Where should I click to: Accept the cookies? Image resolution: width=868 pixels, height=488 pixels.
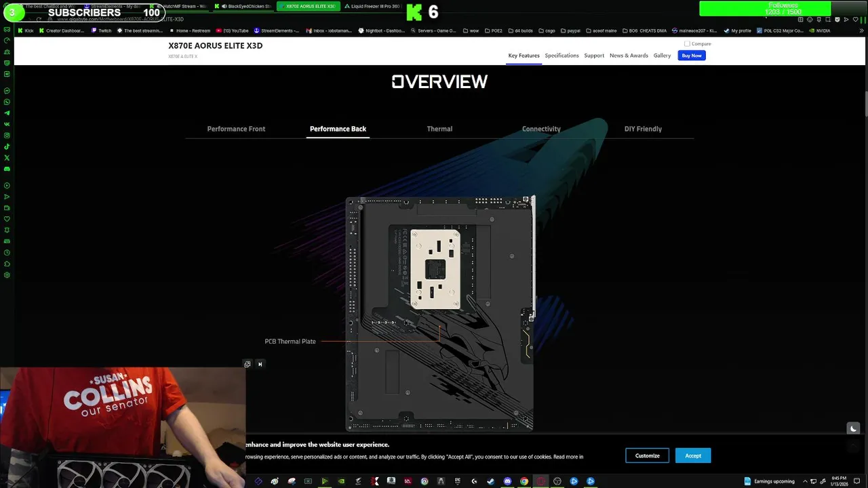[693, 455]
